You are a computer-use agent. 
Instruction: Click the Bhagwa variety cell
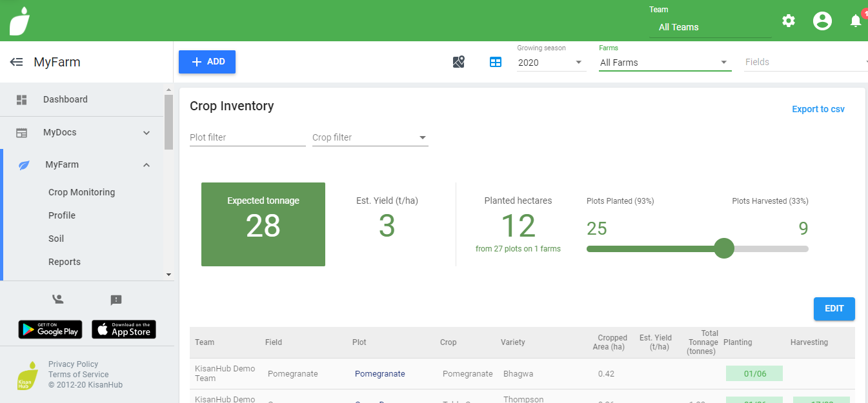click(518, 373)
